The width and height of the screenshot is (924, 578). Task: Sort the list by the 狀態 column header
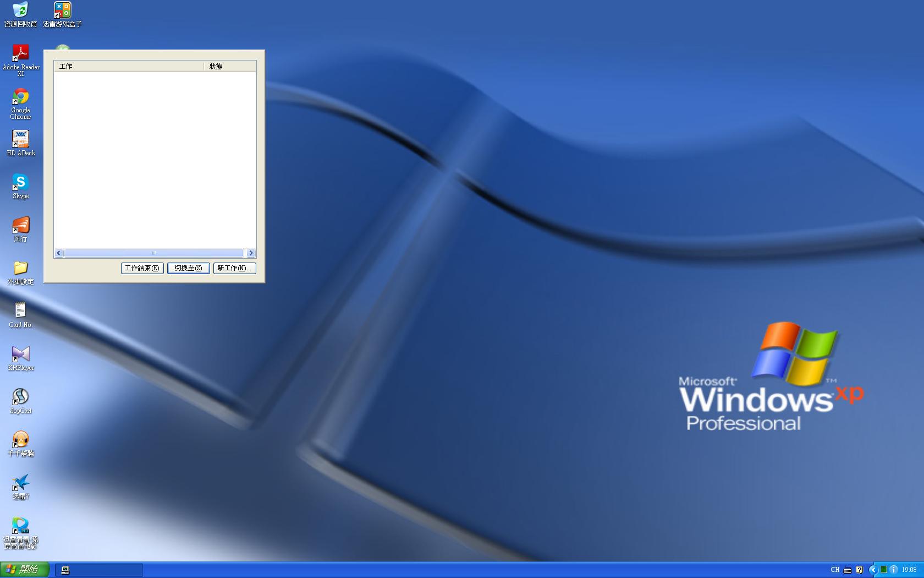[230, 67]
